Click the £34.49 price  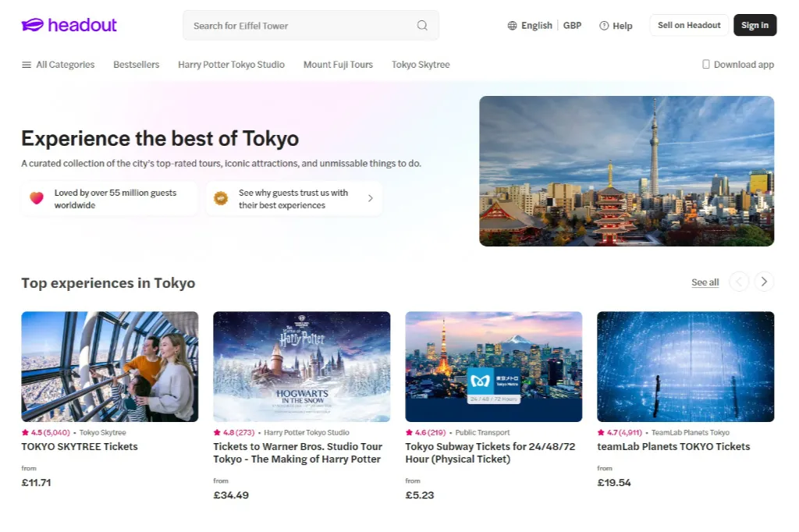(x=231, y=495)
